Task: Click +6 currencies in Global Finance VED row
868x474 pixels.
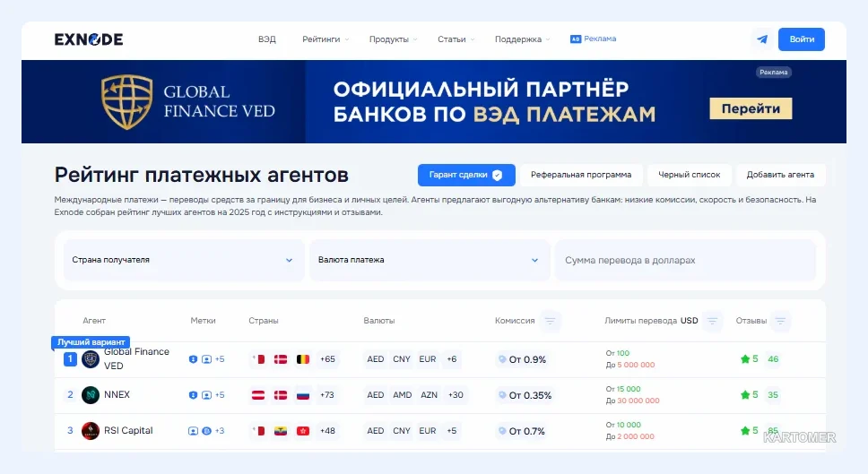Action: coord(452,359)
